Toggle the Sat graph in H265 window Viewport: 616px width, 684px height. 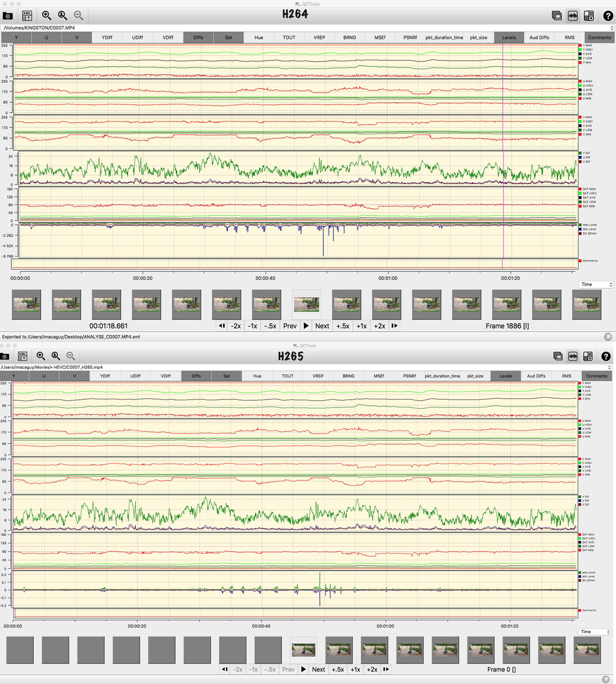pos(226,376)
